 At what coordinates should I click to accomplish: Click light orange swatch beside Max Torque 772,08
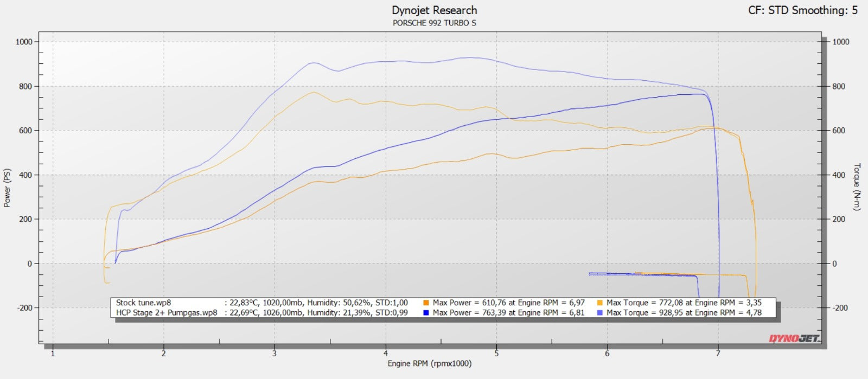(599, 303)
